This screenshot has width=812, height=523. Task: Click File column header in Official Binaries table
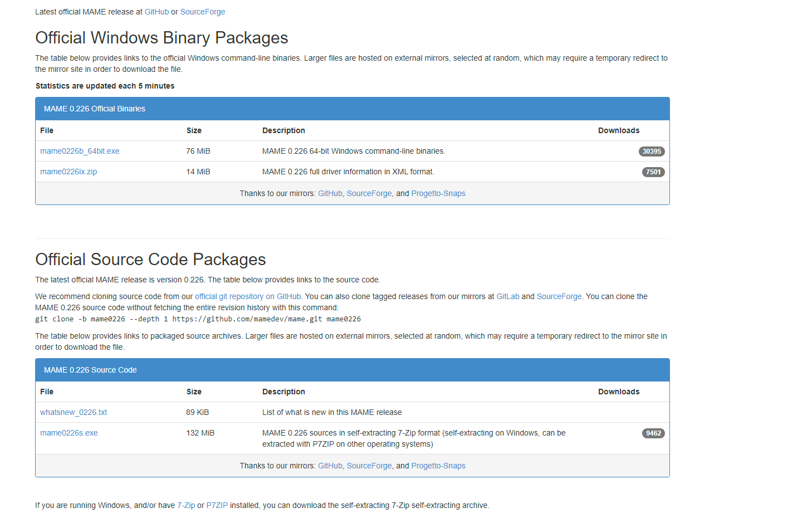(x=47, y=130)
